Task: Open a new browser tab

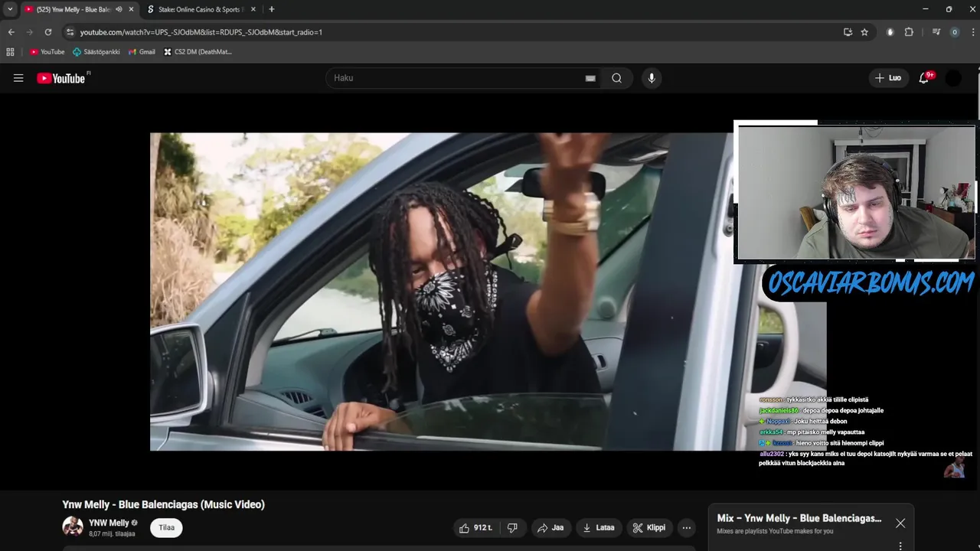Action: [271, 9]
